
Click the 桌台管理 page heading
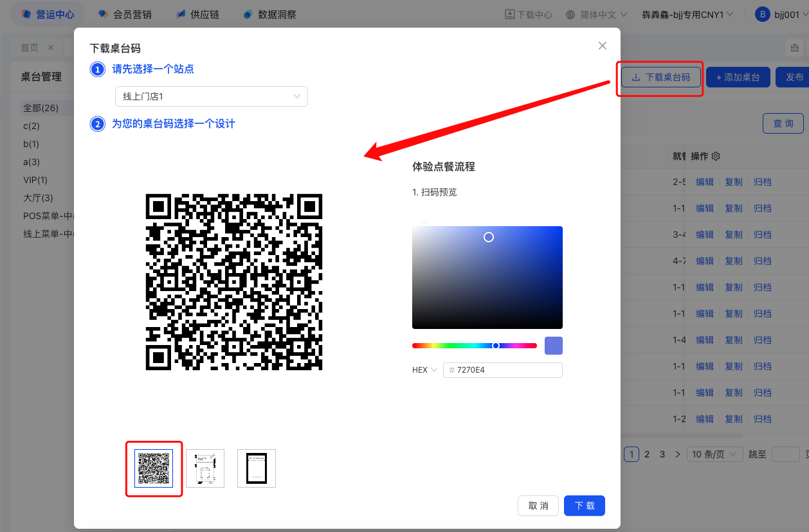pyautogui.click(x=41, y=76)
